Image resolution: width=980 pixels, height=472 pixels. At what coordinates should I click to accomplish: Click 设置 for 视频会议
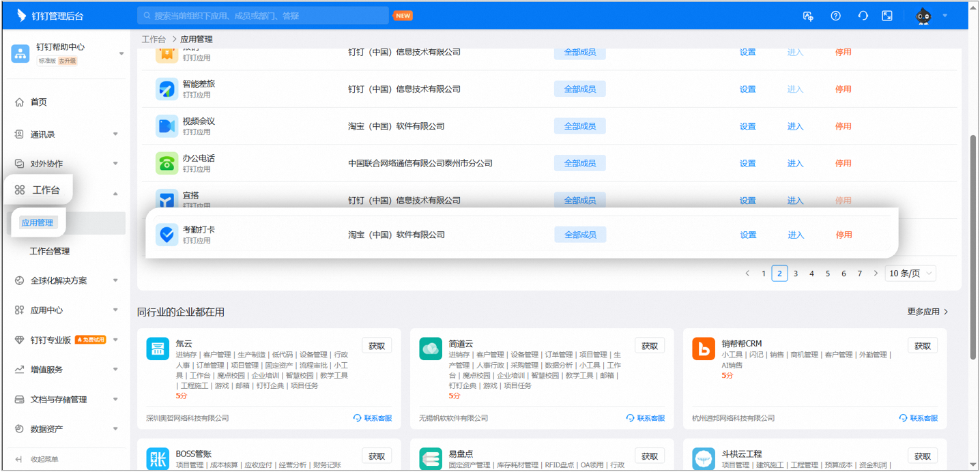pyautogui.click(x=748, y=126)
